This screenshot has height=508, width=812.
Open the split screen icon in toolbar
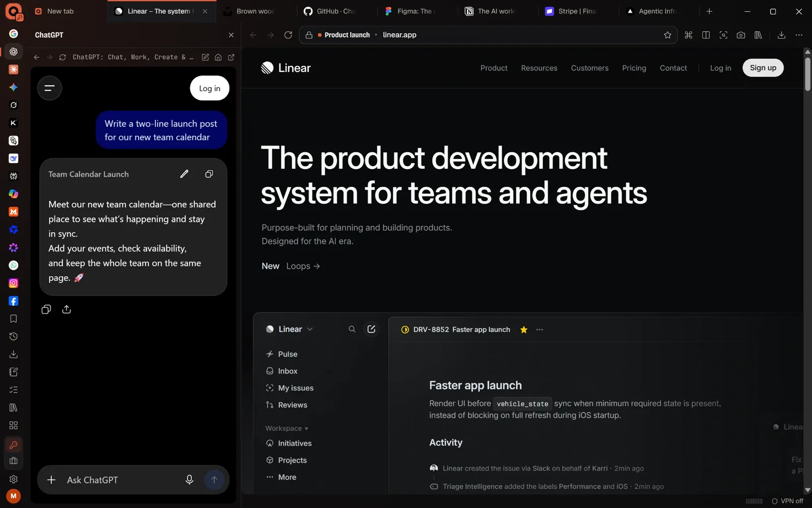pyautogui.click(x=706, y=35)
